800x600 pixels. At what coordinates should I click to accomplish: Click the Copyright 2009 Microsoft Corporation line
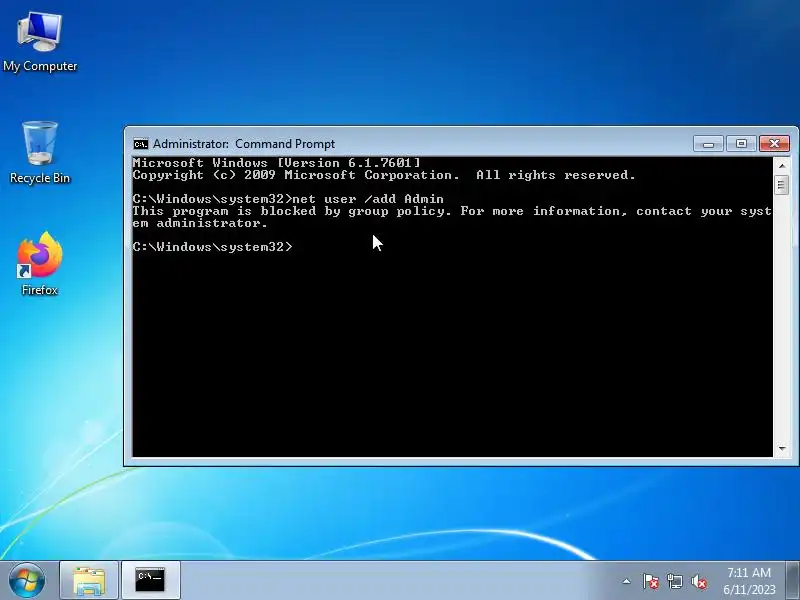tap(384, 175)
